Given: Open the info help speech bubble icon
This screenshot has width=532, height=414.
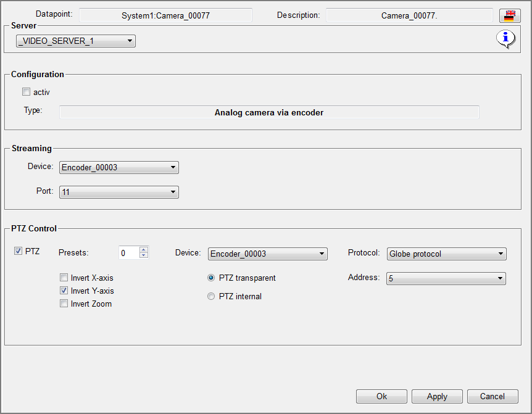Looking at the screenshot, I should 505,39.
